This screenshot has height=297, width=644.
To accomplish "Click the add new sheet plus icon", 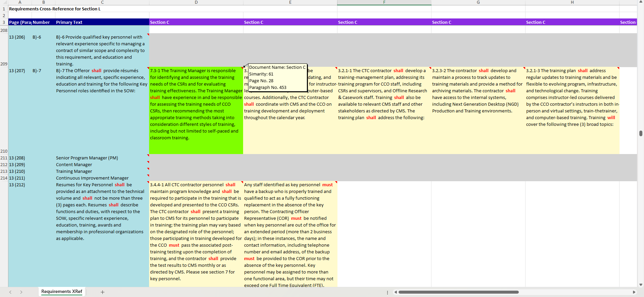I will 102,292.
